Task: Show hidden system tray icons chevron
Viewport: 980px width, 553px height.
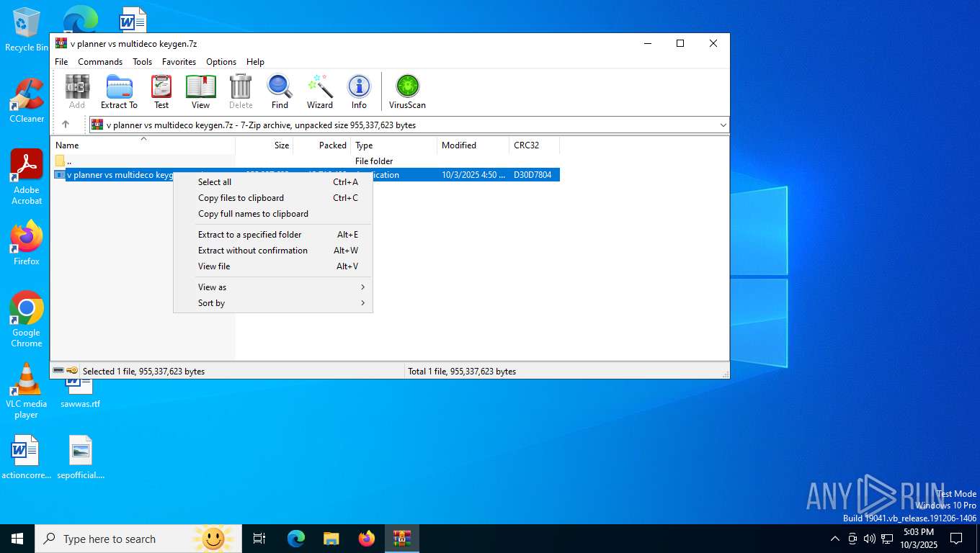Action: pyautogui.click(x=834, y=539)
